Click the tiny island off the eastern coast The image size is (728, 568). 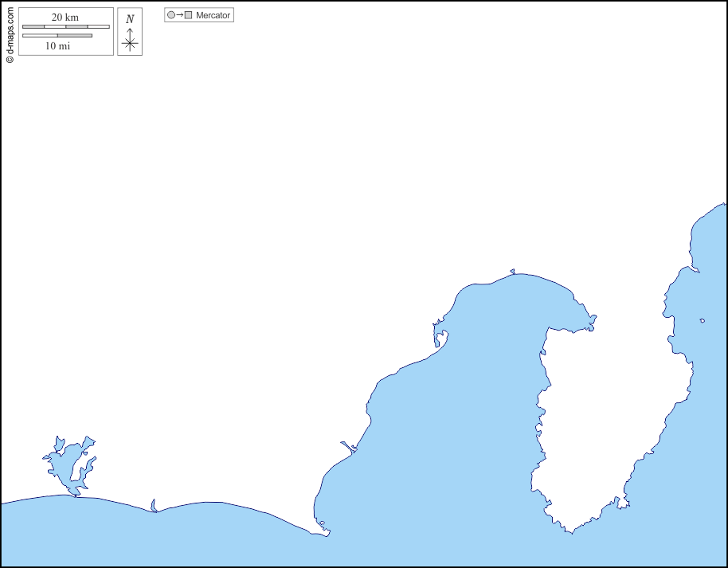tap(702, 321)
